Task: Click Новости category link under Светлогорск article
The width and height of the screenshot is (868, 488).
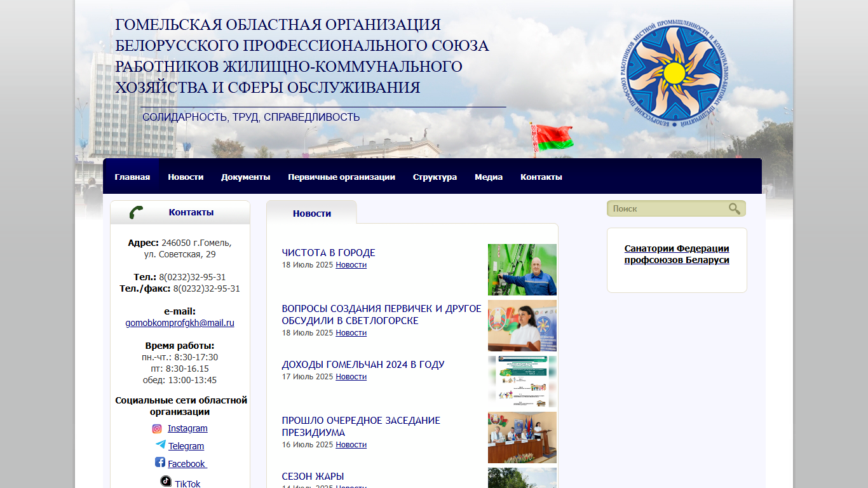Action: point(351,333)
